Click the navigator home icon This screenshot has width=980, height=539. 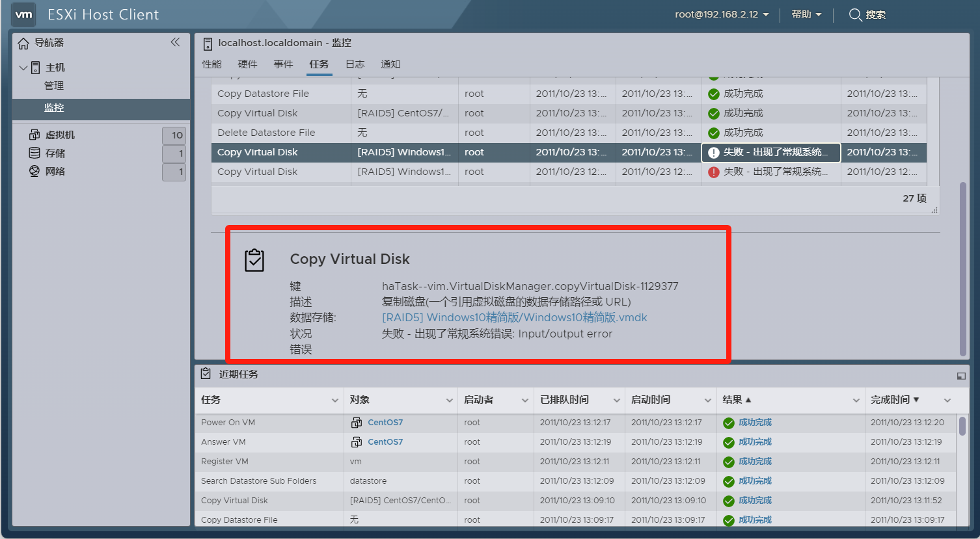pos(23,43)
